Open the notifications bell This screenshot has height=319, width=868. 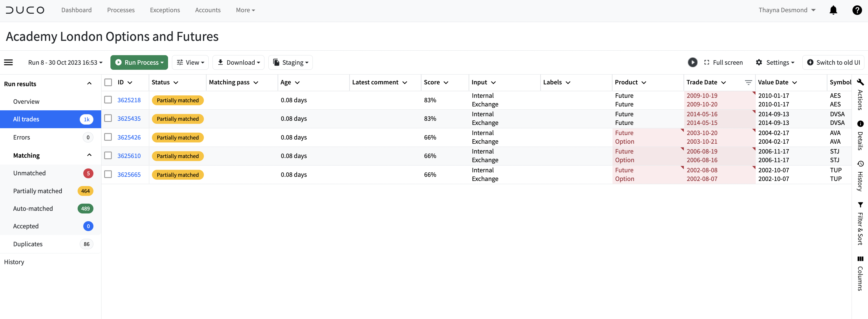(x=833, y=10)
